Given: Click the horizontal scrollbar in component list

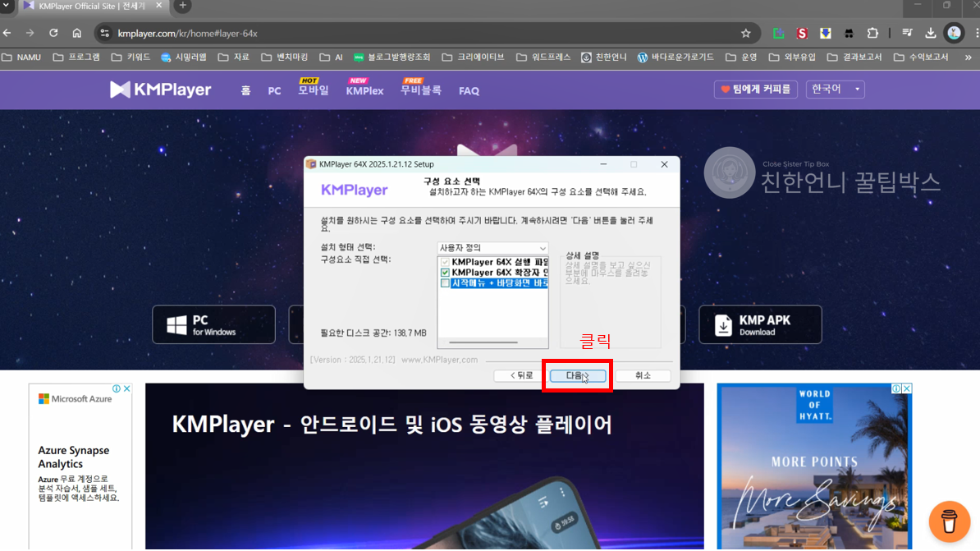Looking at the screenshot, I should [483, 342].
